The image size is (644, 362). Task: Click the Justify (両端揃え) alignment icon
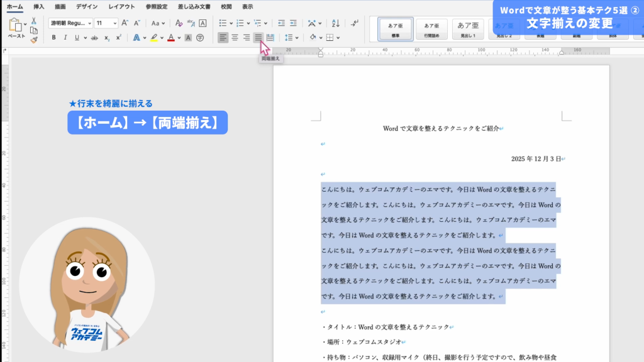coord(258,38)
